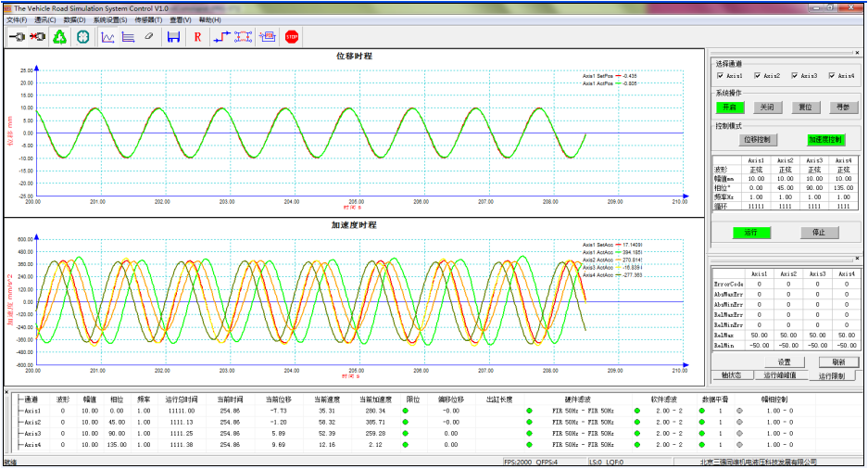Click the blue save disk icon
Image resolution: width=868 pixels, height=469 pixels.
pyautogui.click(x=172, y=37)
